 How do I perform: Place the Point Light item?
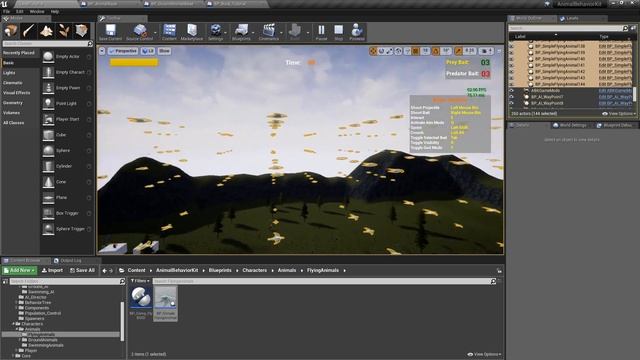coord(67,104)
